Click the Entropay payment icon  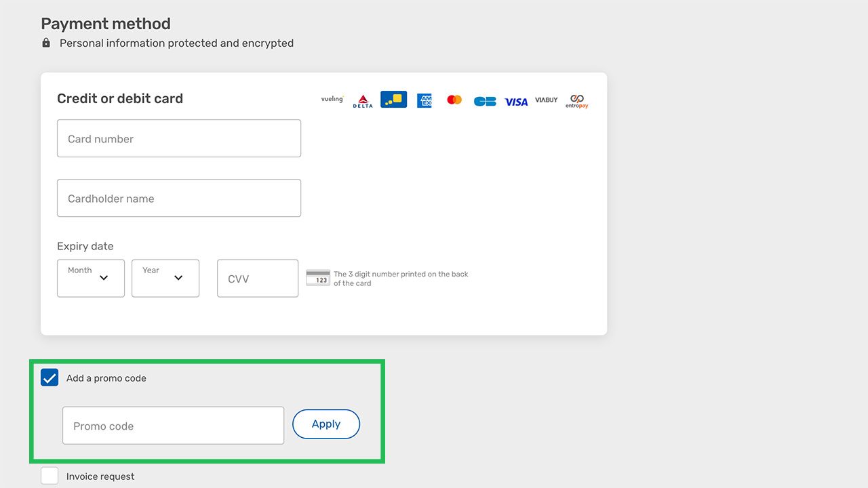(x=576, y=100)
